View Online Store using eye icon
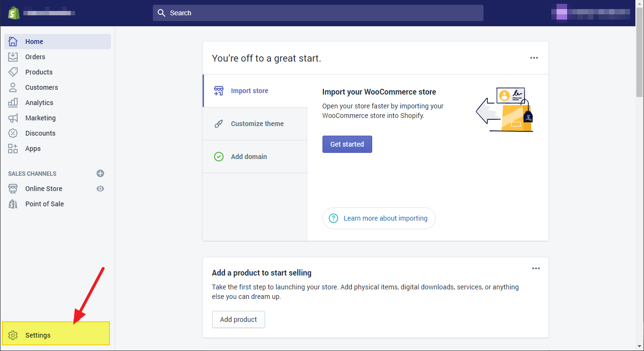This screenshot has width=644, height=351. click(100, 189)
